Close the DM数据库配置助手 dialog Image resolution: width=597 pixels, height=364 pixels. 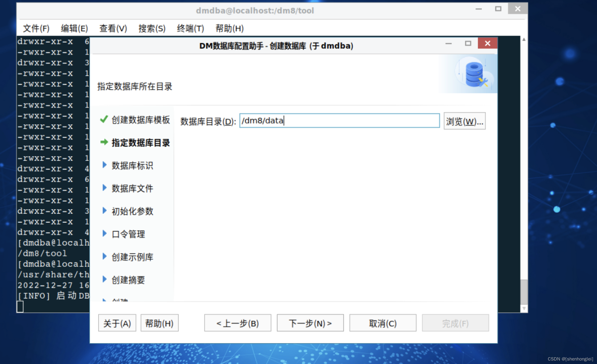[487, 43]
